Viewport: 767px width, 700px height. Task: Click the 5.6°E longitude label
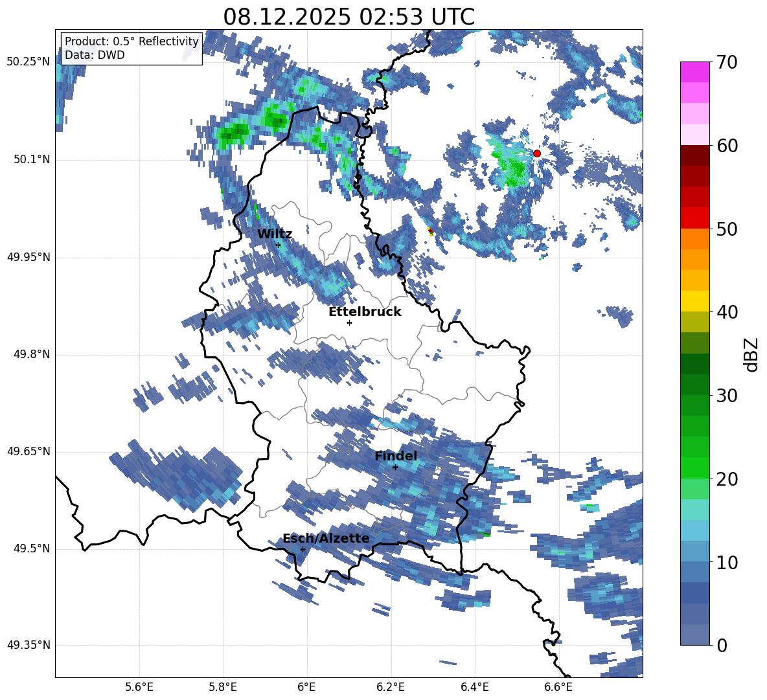tap(139, 687)
